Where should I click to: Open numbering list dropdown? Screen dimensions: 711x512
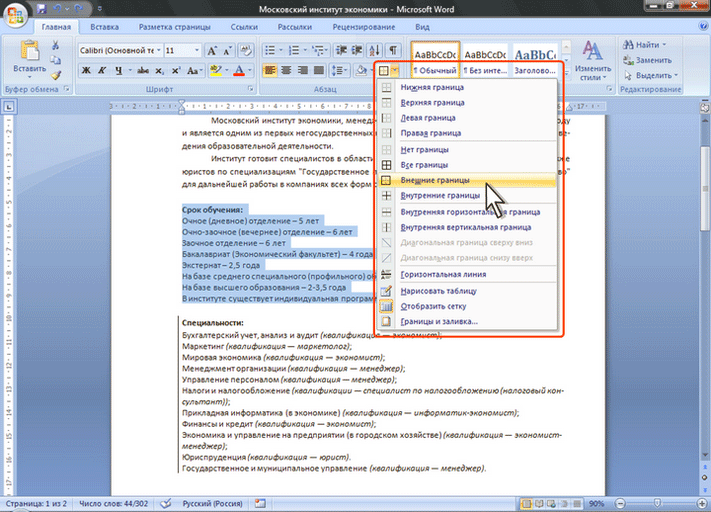click(x=305, y=50)
